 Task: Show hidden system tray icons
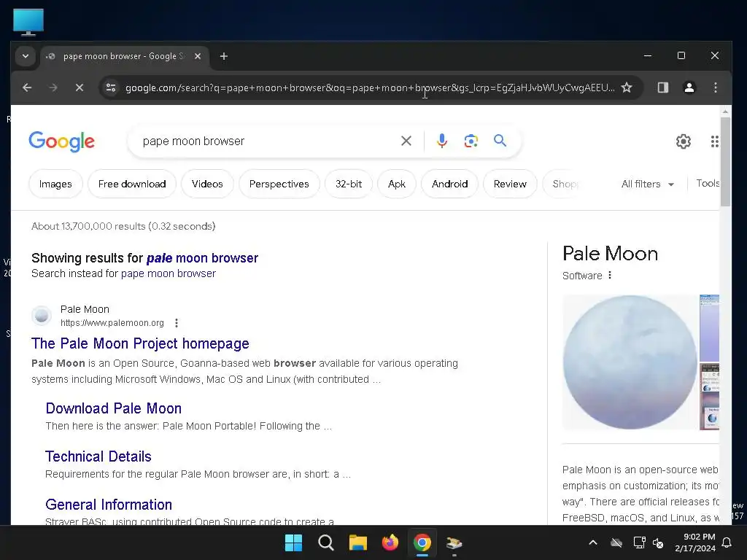click(x=593, y=542)
